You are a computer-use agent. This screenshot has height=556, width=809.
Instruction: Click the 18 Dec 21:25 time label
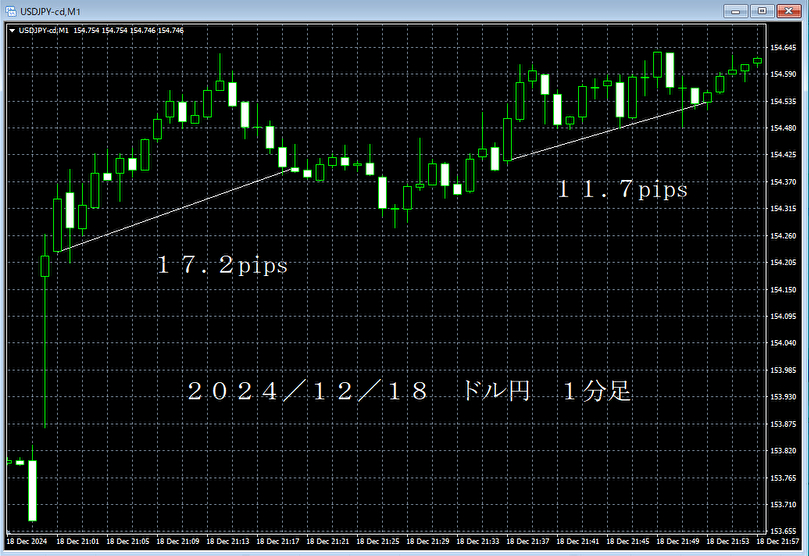pyautogui.click(x=378, y=542)
